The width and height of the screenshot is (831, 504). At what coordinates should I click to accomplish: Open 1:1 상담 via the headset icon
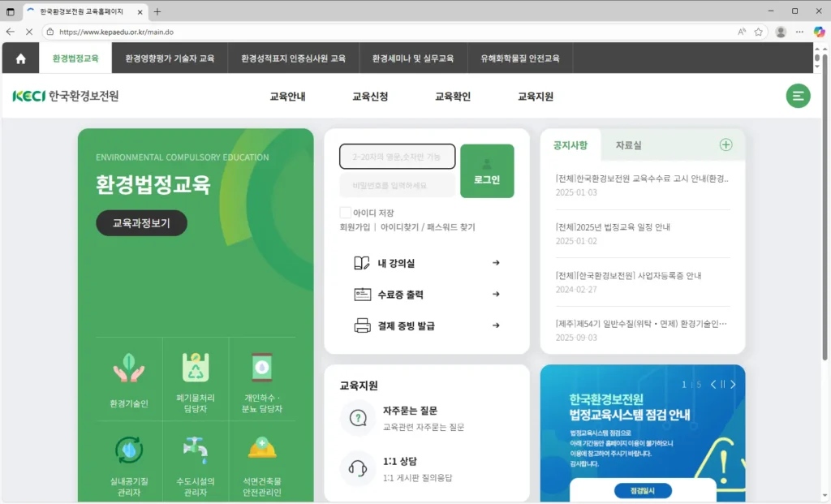click(x=357, y=469)
